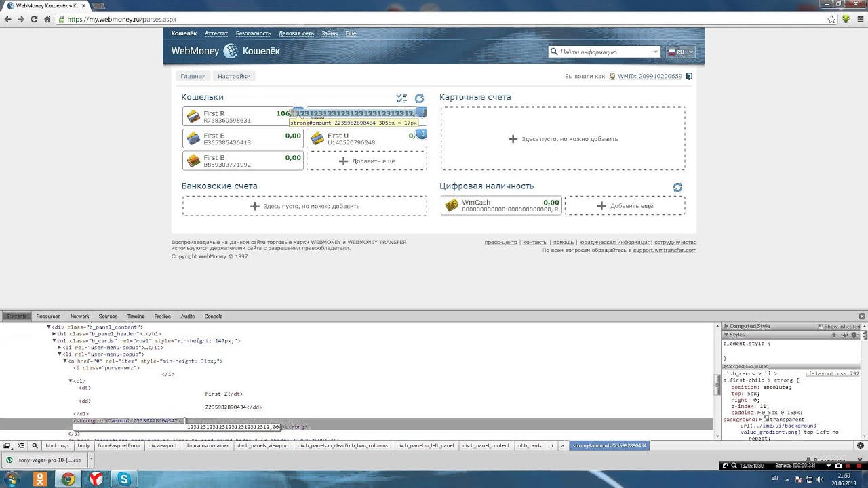Close the DevTools panel
Viewport: 868px width, 488px height.
pos(862,317)
